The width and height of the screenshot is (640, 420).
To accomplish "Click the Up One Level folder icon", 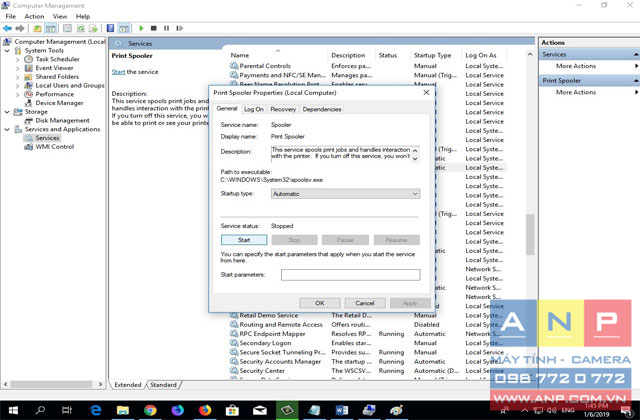I will pyautogui.click(x=38, y=28).
